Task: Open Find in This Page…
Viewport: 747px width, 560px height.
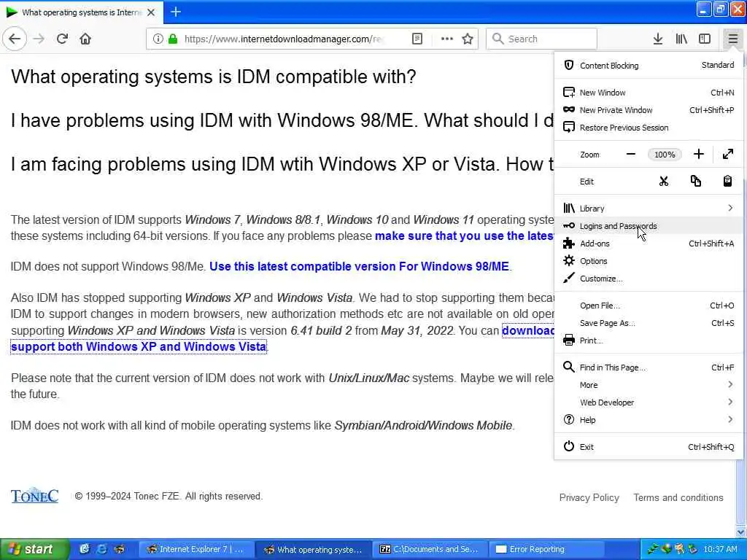Action: [x=649, y=367]
